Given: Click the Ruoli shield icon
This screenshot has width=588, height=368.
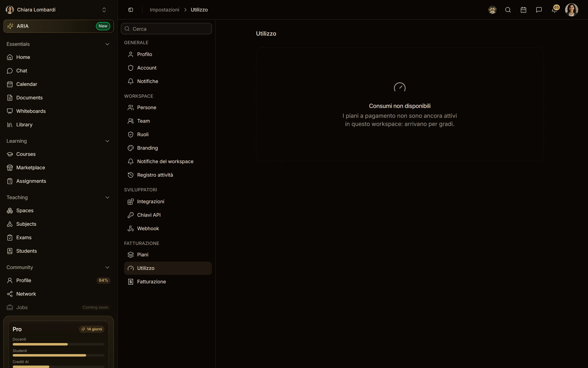Looking at the screenshot, I should tap(130, 134).
